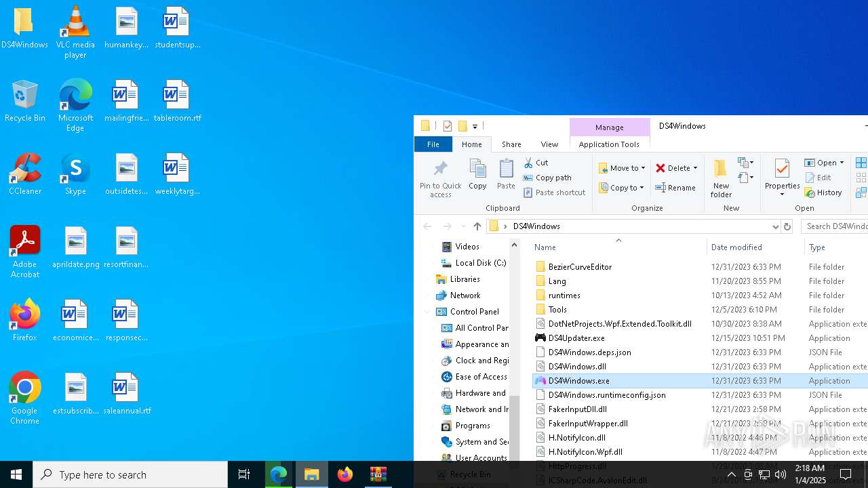The width and height of the screenshot is (868, 488).
Task: Open the Move to dropdown
Action: pos(622,168)
